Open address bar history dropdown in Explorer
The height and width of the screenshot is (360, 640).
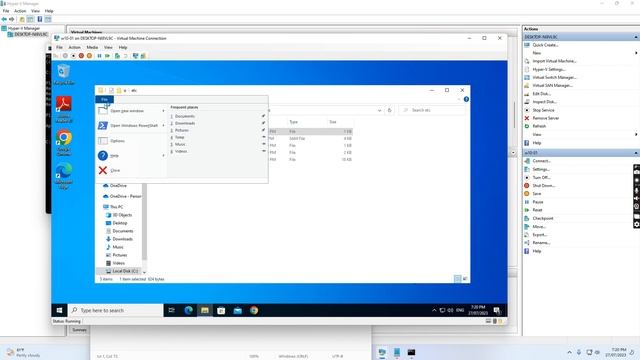coord(380,110)
